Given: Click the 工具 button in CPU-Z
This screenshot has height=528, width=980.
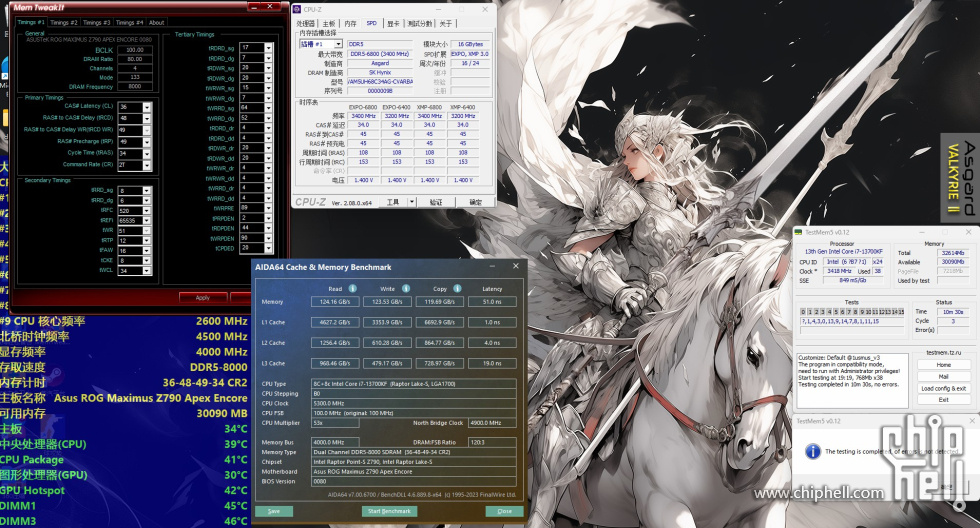Looking at the screenshot, I should point(392,202).
